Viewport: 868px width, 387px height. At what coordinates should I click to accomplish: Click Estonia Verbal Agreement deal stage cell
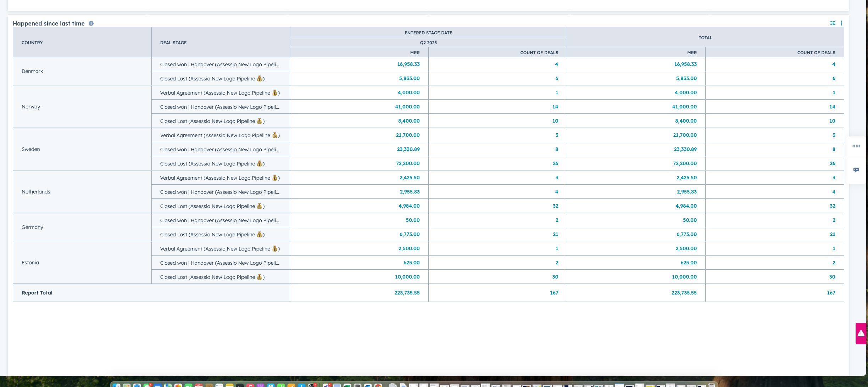pyautogui.click(x=219, y=249)
